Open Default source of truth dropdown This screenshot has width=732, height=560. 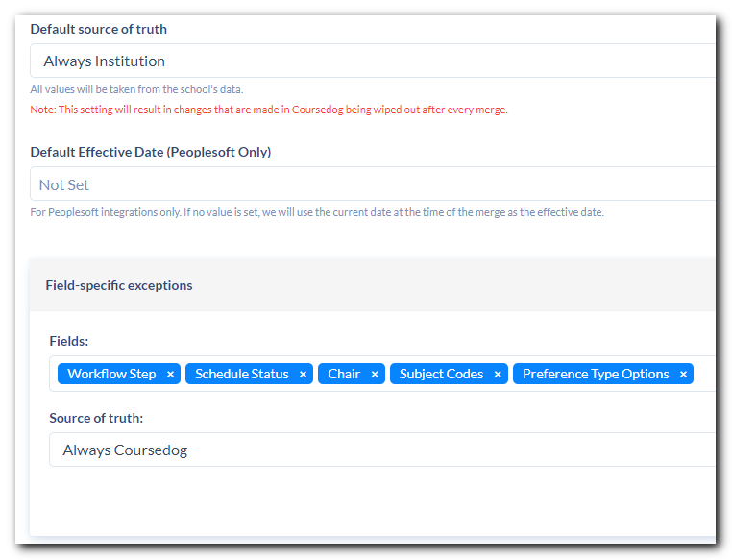[x=373, y=61]
